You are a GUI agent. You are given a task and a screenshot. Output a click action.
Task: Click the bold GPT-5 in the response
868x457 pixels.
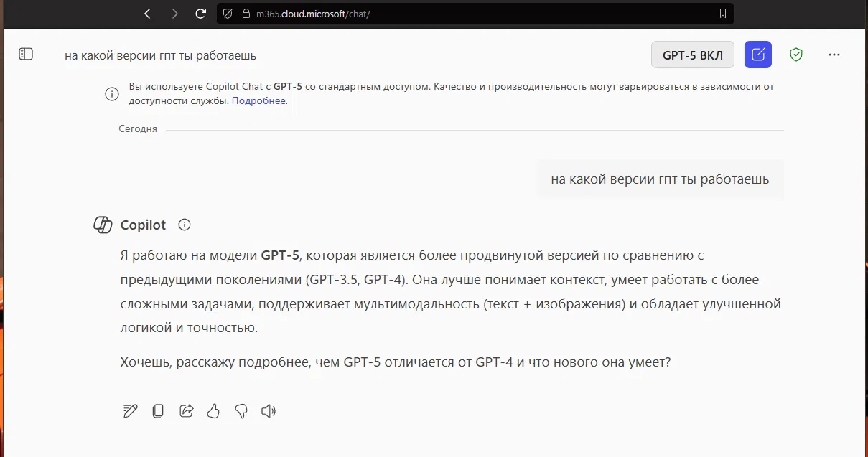280,255
